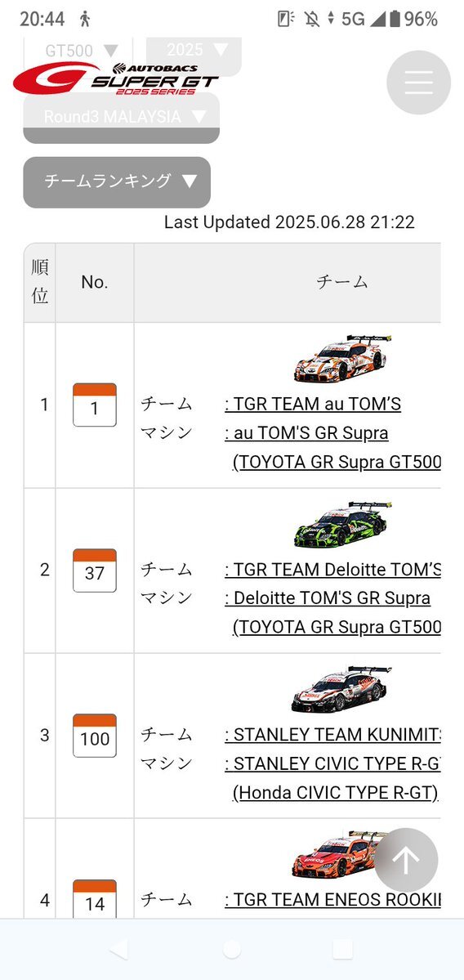Tap the Android recent apps button
The image size is (464, 980).
tap(343, 950)
